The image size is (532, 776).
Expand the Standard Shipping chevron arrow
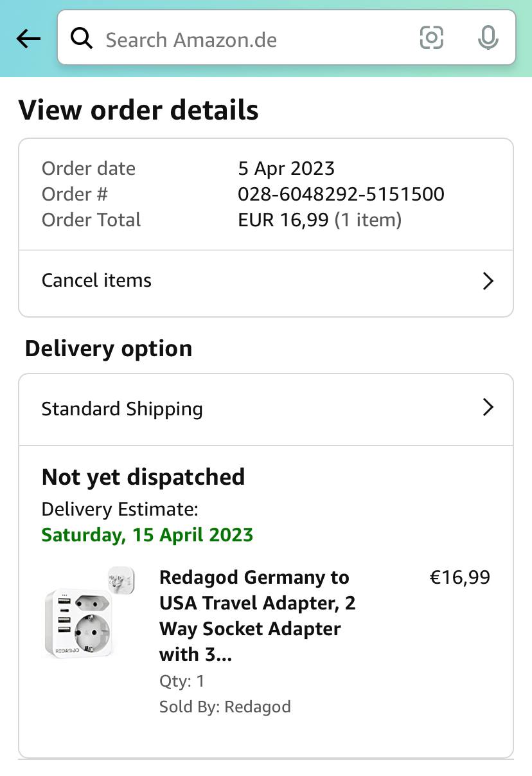[x=488, y=407]
